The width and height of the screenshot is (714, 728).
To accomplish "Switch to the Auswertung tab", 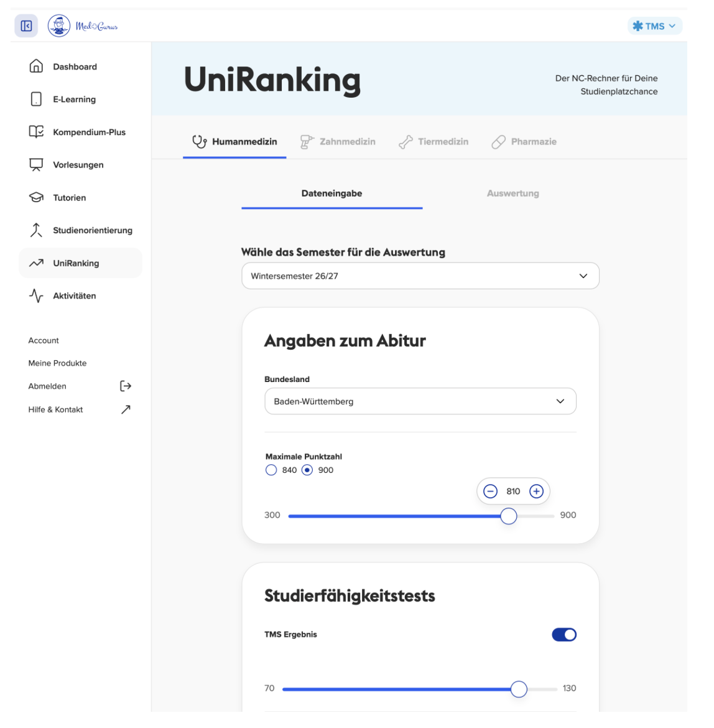I will (x=512, y=194).
